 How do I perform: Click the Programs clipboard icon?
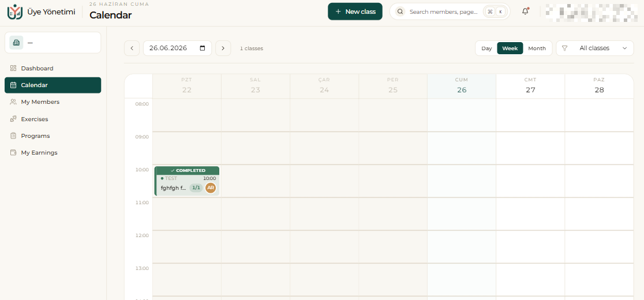(x=13, y=136)
